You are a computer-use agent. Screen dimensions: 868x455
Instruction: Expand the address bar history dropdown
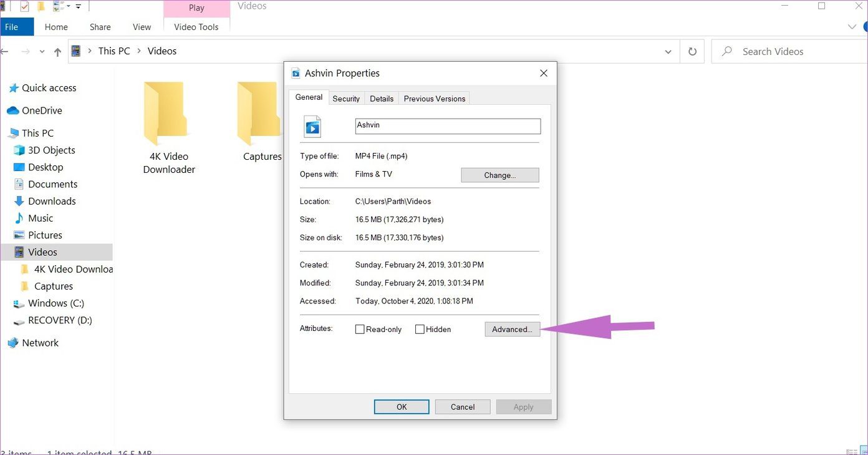668,52
